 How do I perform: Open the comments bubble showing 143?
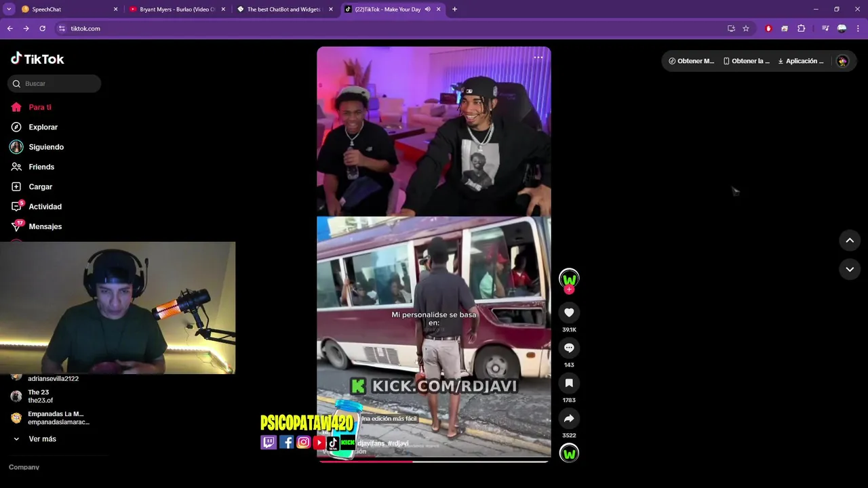coord(569,348)
